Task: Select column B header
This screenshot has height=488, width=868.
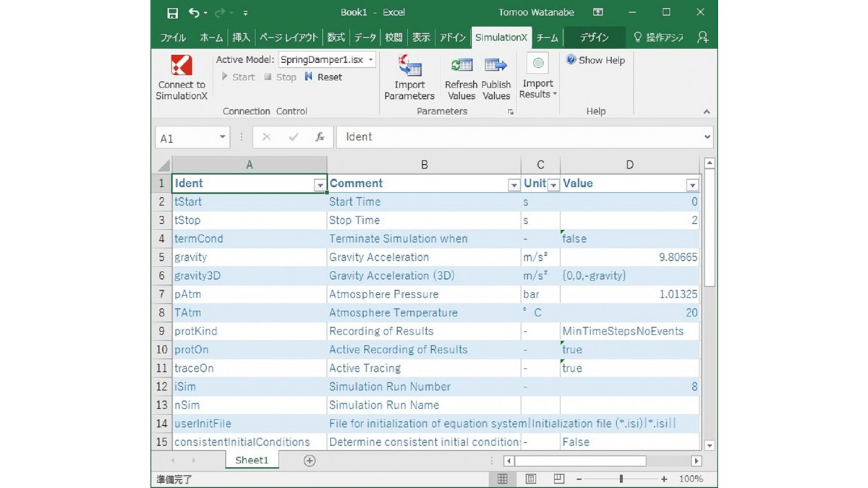Action: [x=424, y=165]
